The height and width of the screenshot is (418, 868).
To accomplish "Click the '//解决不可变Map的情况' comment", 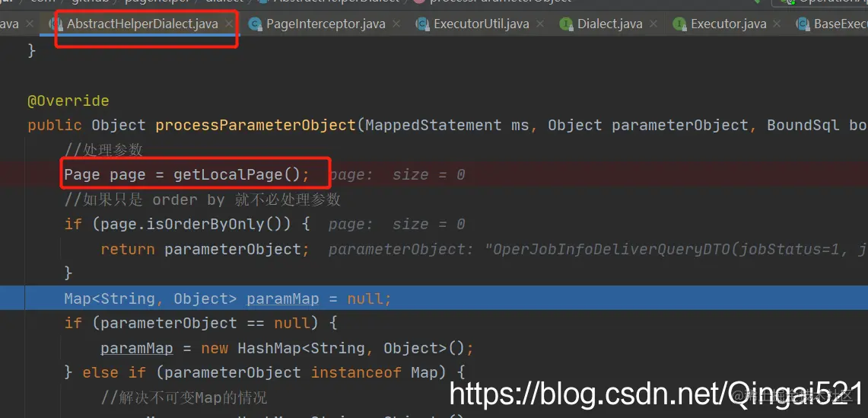I will point(184,397).
